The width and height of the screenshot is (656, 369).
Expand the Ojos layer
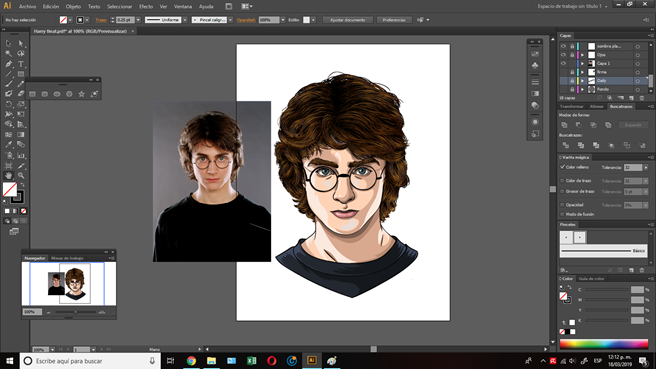click(x=582, y=55)
